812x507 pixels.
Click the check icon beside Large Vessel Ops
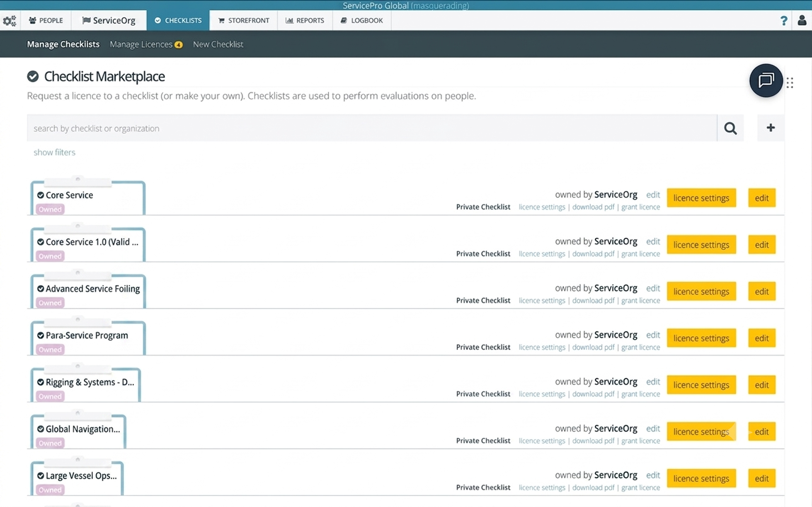pyautogui.click(x=41, y=476)
